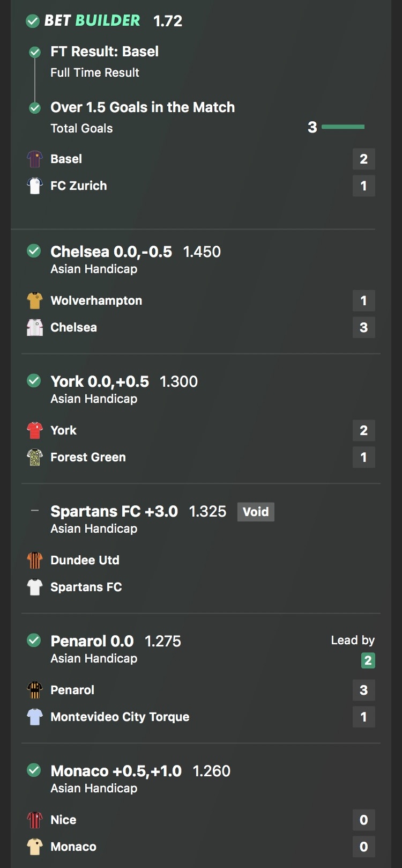The height and width of the screenshot is (868, 402).
Task: Click the FC Zurich jersey icon
Action: tap(35, 186)
